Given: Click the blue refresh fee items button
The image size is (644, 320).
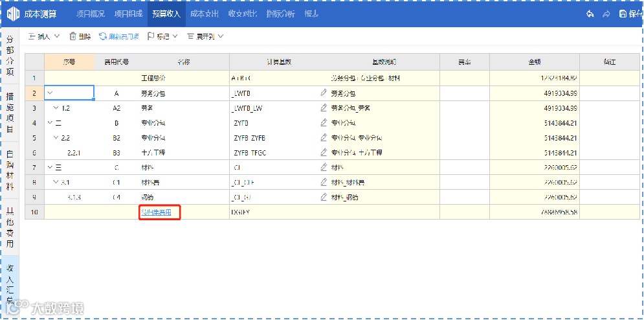Looking at the screenshot, I should click(120, 36).
